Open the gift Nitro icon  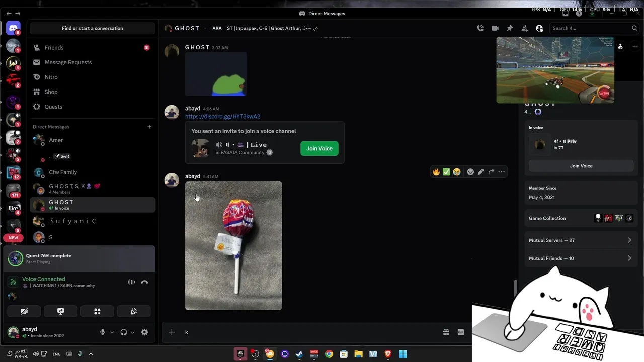pos(446,332)
